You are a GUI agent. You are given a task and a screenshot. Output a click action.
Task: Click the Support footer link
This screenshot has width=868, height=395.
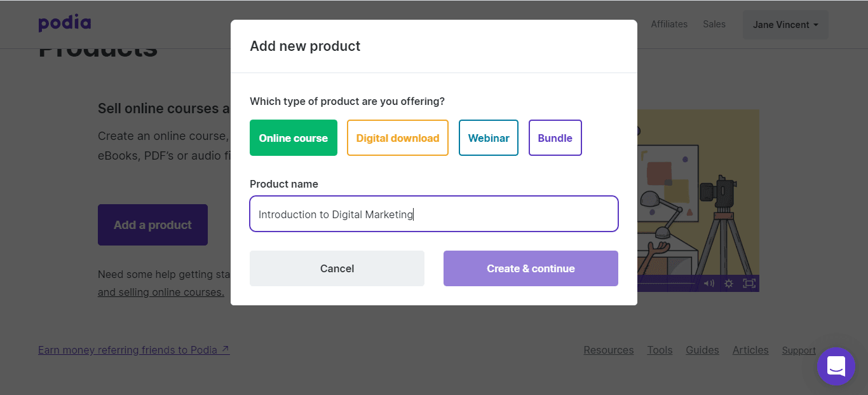coord(798,350)
